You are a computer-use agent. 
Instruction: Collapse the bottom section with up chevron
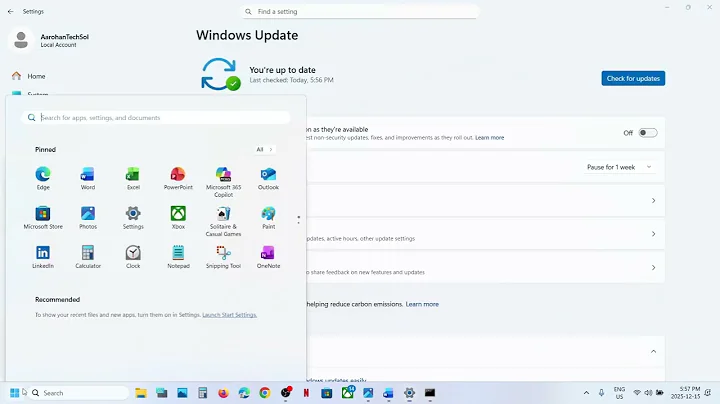click(x=653, y=352)
